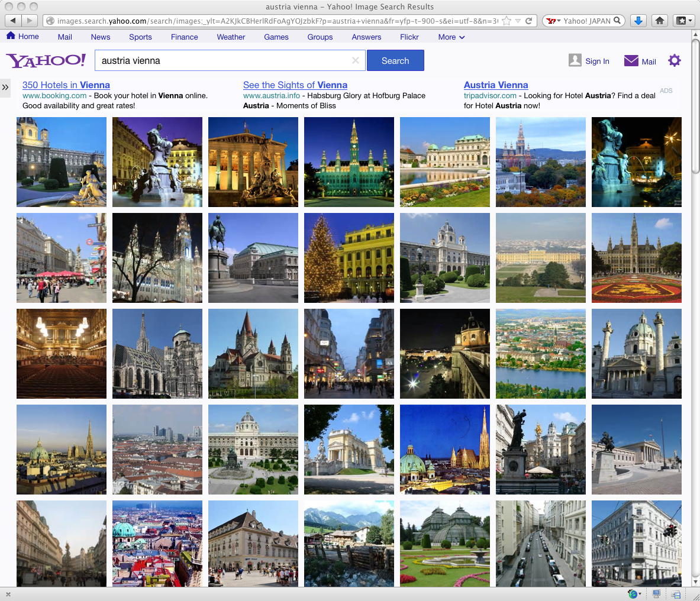Image resolution: width=700 pixels, height=601 pixels.
Task: Bookmark page with the star icon
Action: (507, 21)
